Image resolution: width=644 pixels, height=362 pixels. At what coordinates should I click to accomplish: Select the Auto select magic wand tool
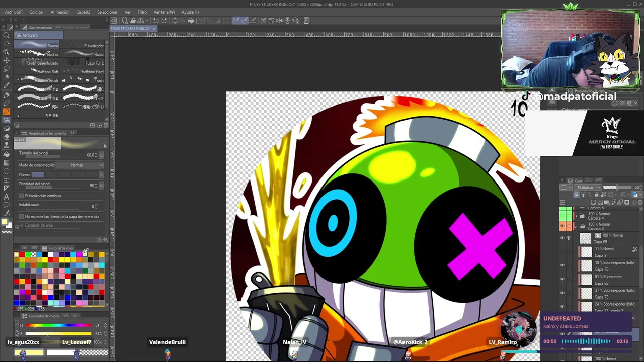[x=7, y=77]
